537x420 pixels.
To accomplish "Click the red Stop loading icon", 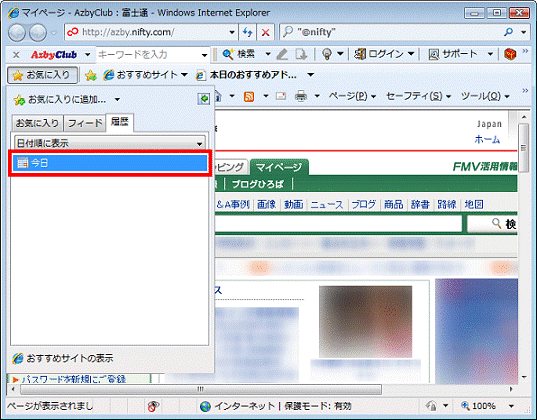I will tap(265, 33).
